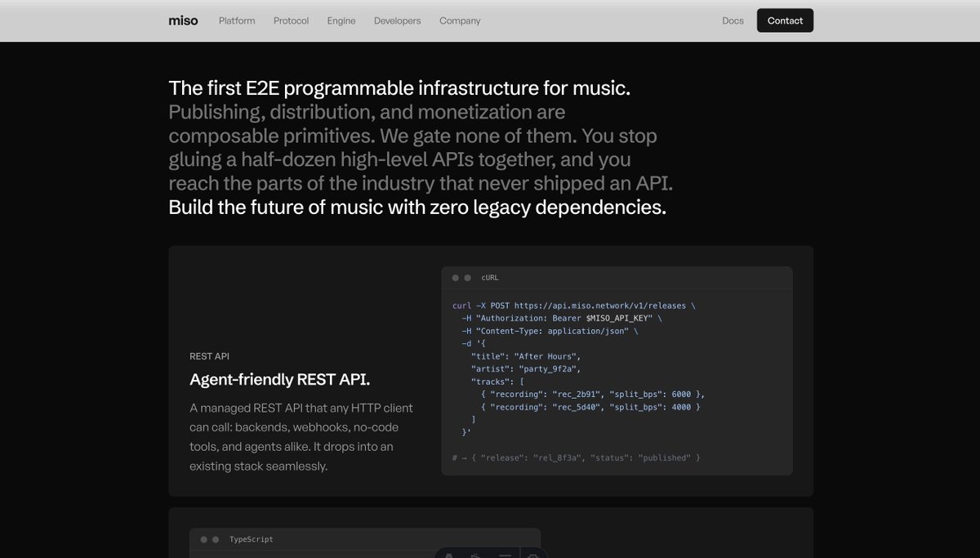Click the "title": "After Hours" line
The width and height of the screenshot is (980, 558).
pos(526,356)
